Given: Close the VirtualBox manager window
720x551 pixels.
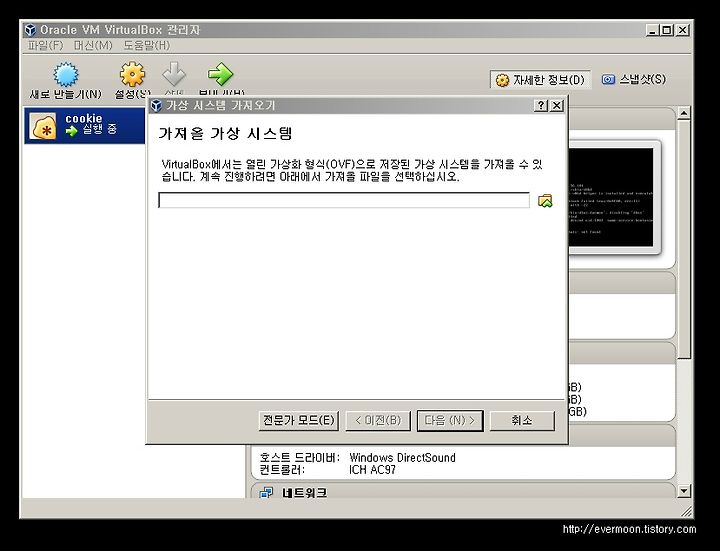Looking at the screenshot, I should 683,30.
